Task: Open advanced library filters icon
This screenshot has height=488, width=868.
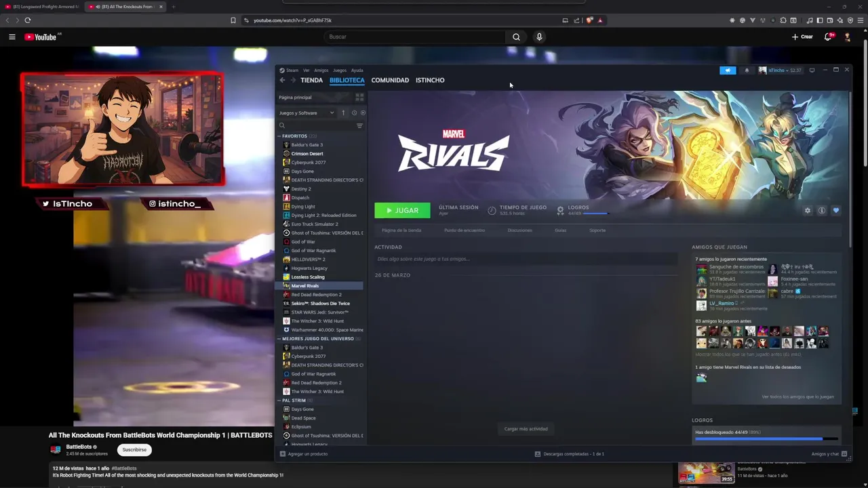Action: point(359,125)
